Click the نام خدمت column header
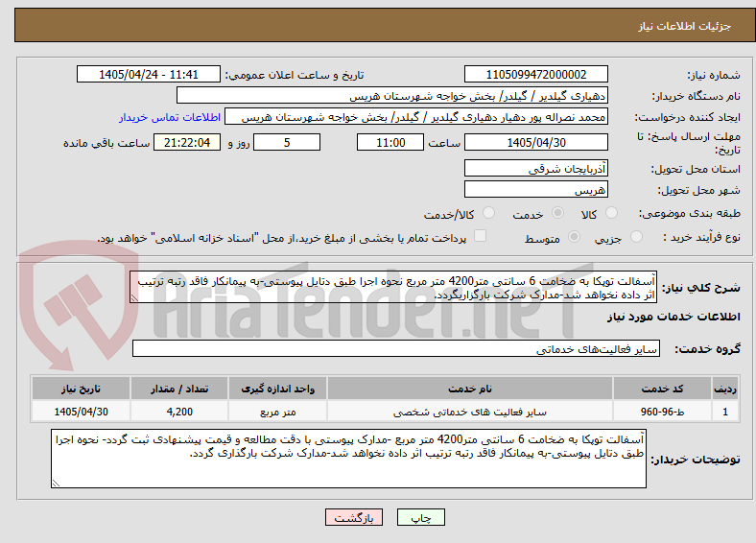The height and width of the screenshot is (543, 756). pyautogui.click(x=469, y=389)
